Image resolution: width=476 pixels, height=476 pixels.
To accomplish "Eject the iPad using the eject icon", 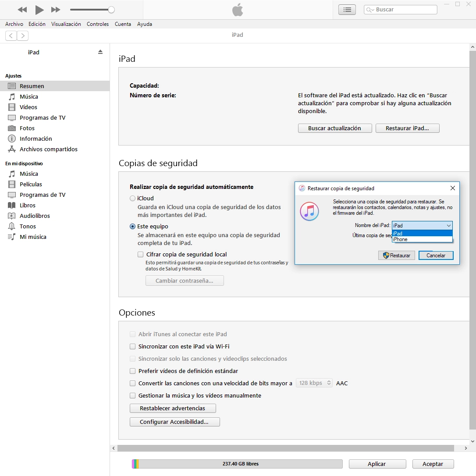I will 100,52.
